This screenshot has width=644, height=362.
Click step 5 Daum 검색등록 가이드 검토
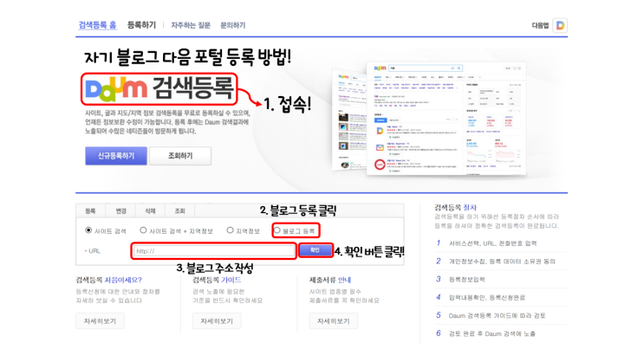click(497, 315)
